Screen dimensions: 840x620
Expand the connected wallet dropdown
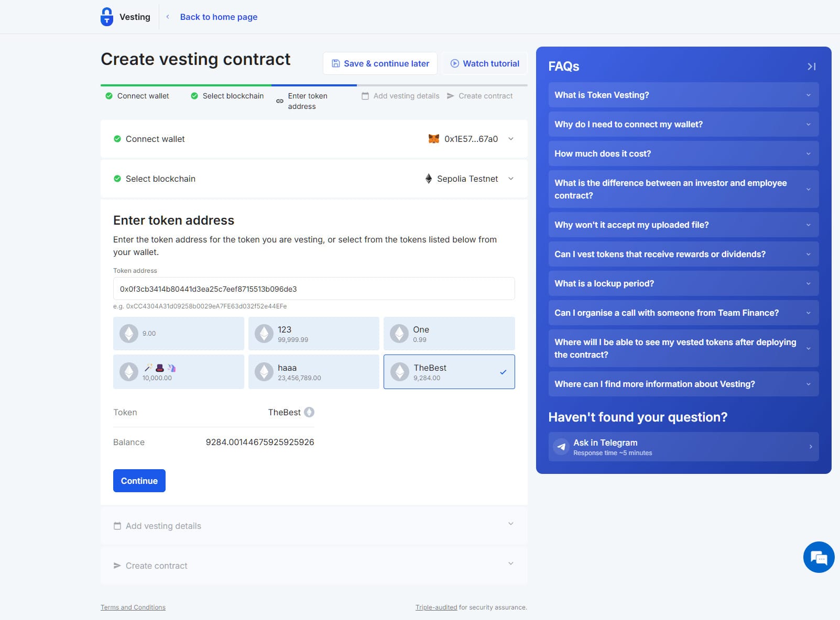tap(510, 139)
